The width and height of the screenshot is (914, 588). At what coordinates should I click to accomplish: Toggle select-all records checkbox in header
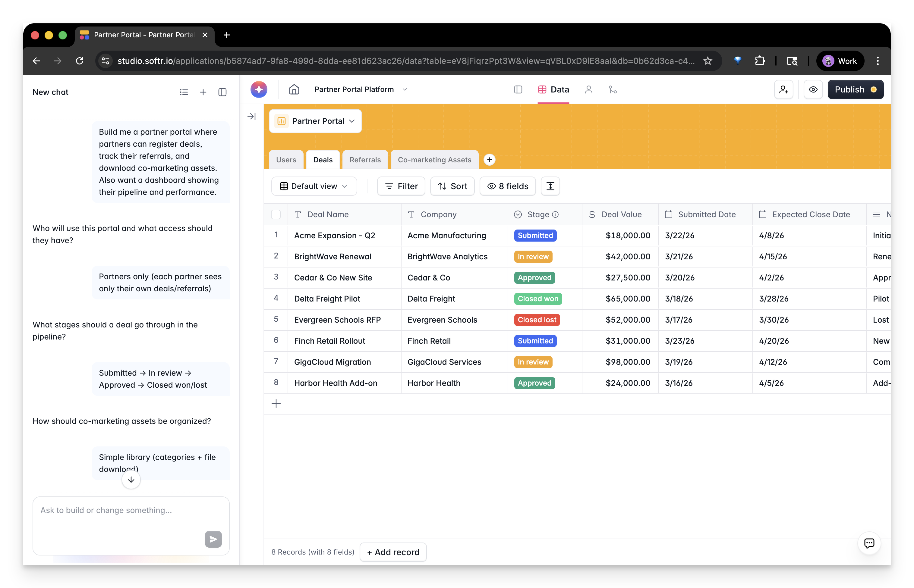[276, 214]
